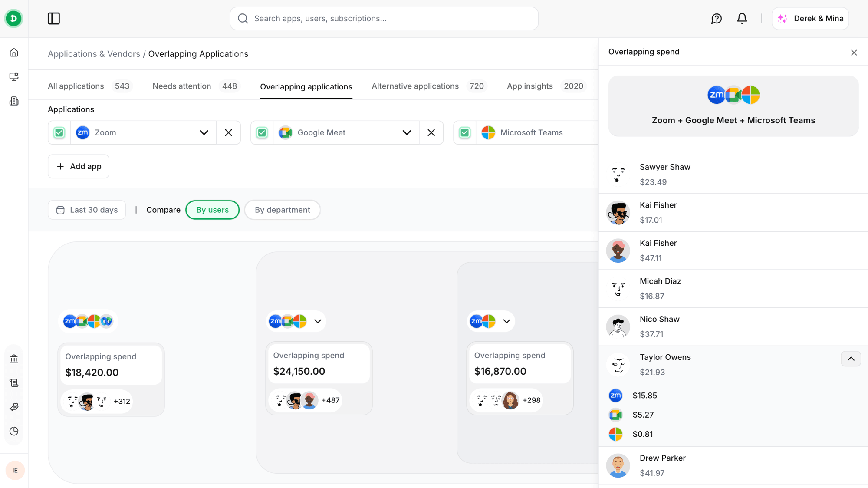Uncheck the Zoom application checkbox
This screenshot has height=488, width=868.
[x=59, y=133]
